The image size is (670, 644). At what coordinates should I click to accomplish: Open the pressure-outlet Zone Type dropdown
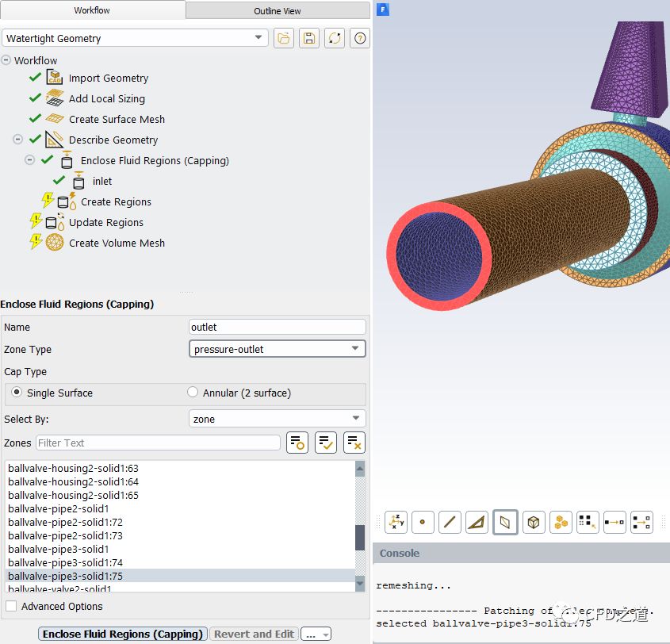pos(278,349)
